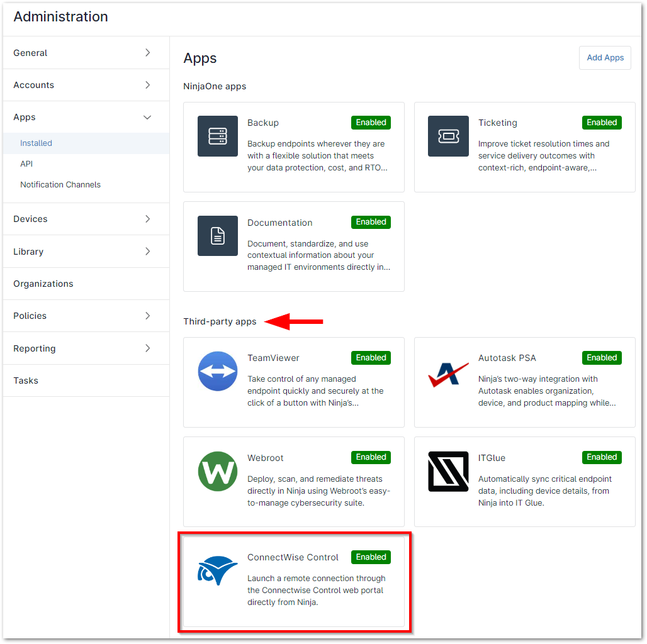The image size is (647, 644).
Task: Select the Webroot icon
Action: tap(217, 470)
